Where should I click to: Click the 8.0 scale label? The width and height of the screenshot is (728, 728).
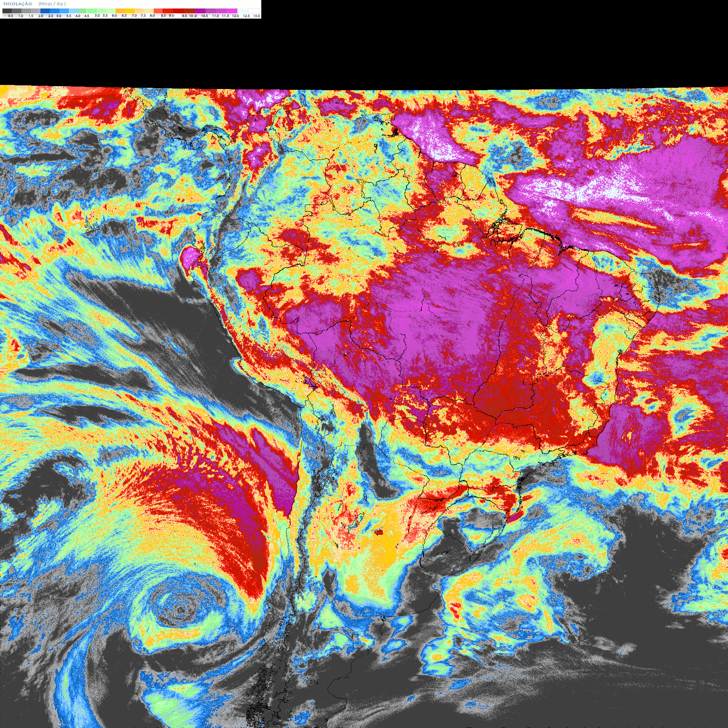pyautogui.click(x=152, y=15)
